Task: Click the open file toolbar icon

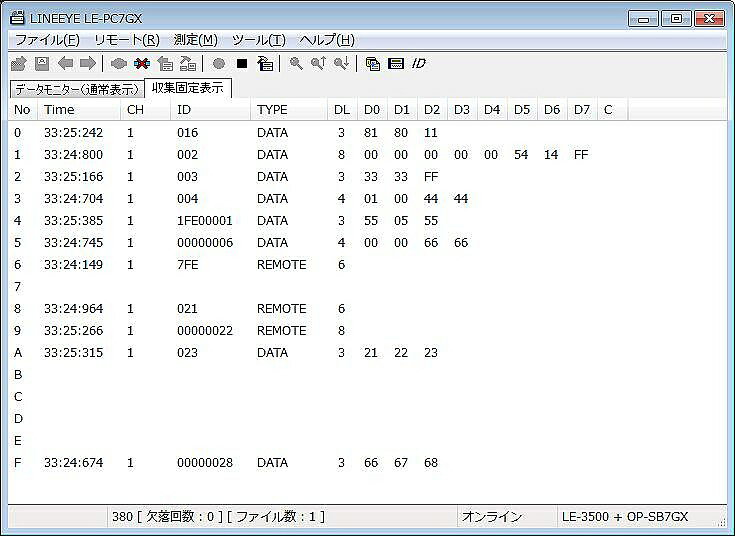Action: point(19,63)
